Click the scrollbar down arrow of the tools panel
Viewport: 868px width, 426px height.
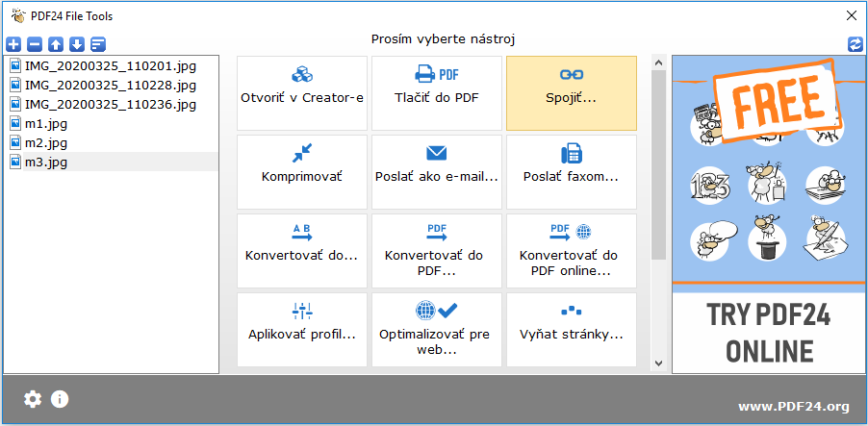[x=659, y=363]
